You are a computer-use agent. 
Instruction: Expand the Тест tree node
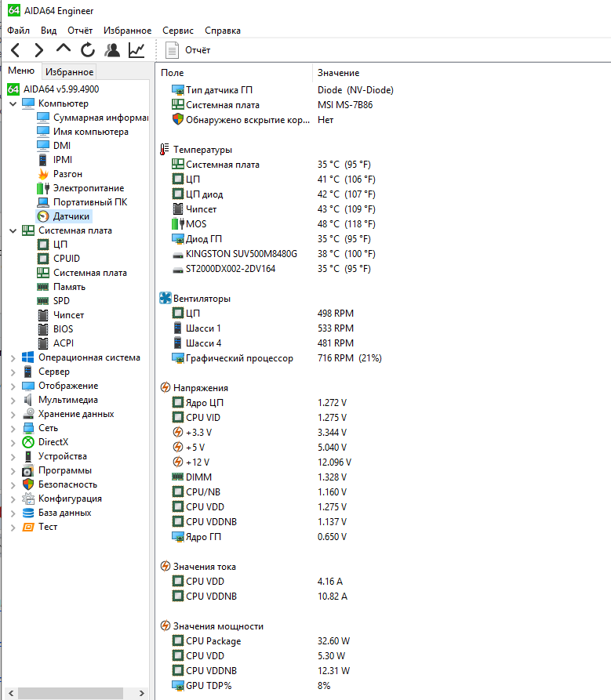coord(13,528)
